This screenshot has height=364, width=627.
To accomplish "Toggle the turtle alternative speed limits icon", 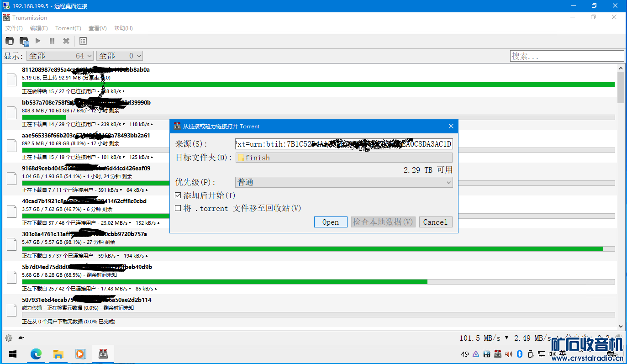I will (21, 338).
